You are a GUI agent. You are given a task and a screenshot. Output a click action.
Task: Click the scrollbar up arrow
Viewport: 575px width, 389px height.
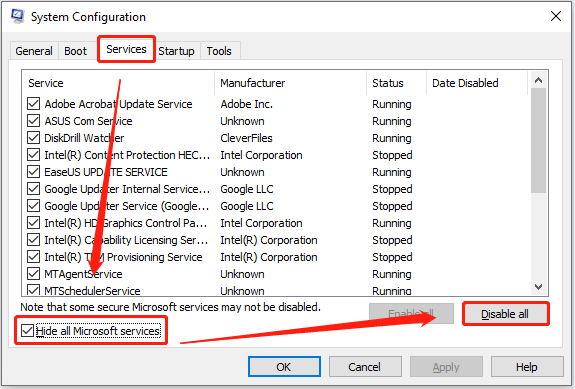[x=538, y=80]
